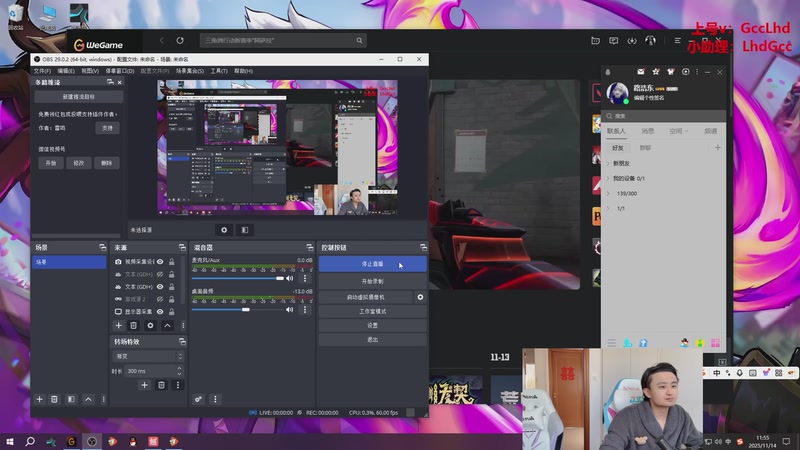The height and width of the screenshot is (450, 800).
Task: Open properties gear below the preview
Action: tap(224, 230)
